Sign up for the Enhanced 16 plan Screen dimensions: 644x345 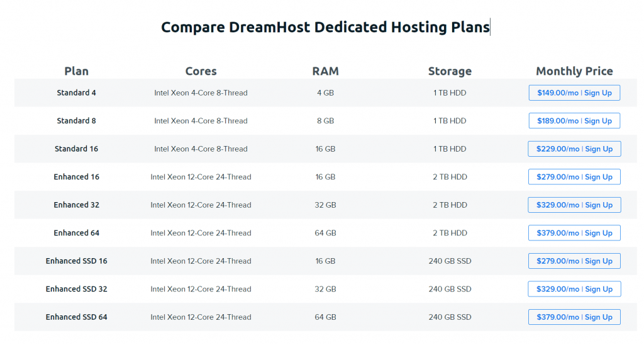[x=574, y=177]
